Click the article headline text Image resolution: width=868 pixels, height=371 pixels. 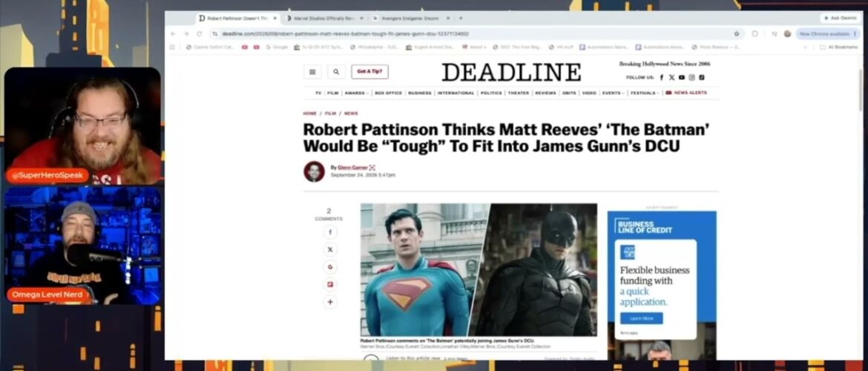[507, 138]
